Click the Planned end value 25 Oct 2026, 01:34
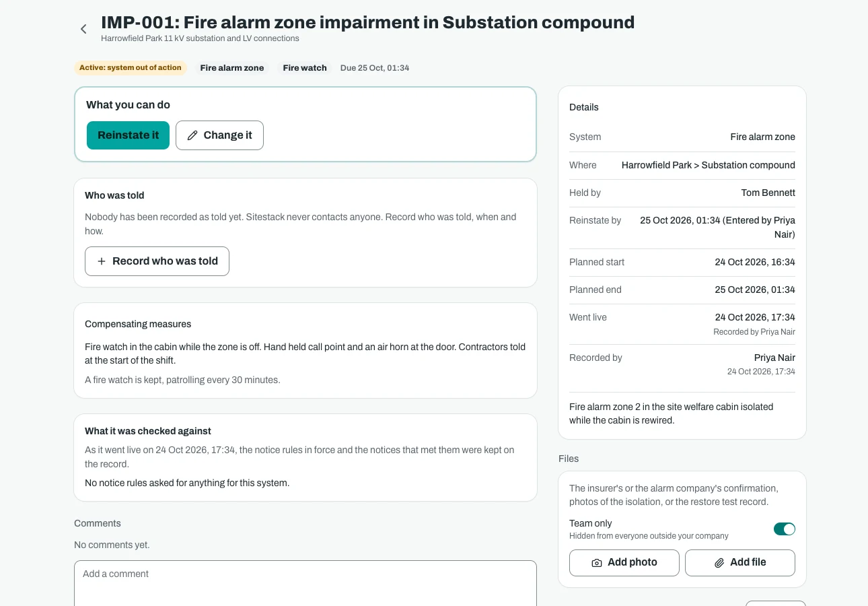868x606 pixels. (755, 290)
